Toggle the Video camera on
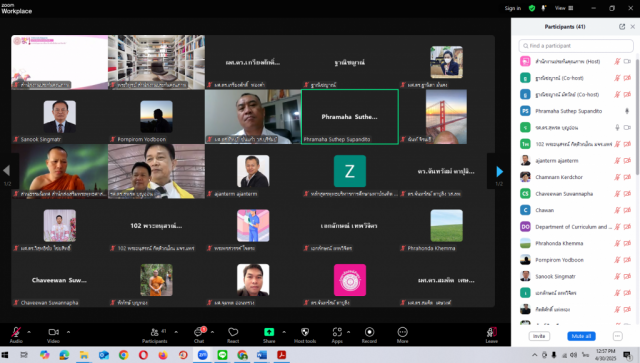640x363 pixels. tap(53, 332)
